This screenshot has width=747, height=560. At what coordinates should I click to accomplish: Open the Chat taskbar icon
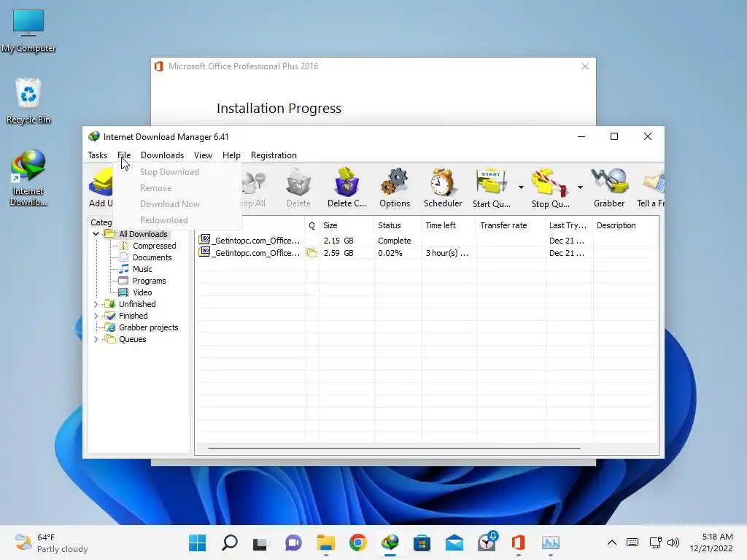pos(293,542)
